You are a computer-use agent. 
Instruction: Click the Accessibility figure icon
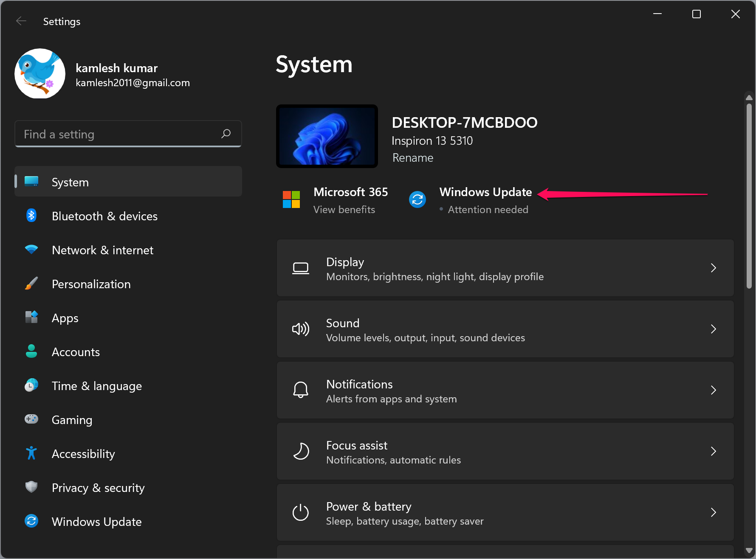tap(31, 453)
